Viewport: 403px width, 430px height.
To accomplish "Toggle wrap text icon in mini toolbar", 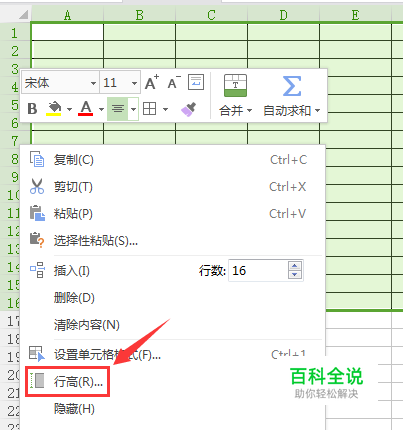I will 196,82.
